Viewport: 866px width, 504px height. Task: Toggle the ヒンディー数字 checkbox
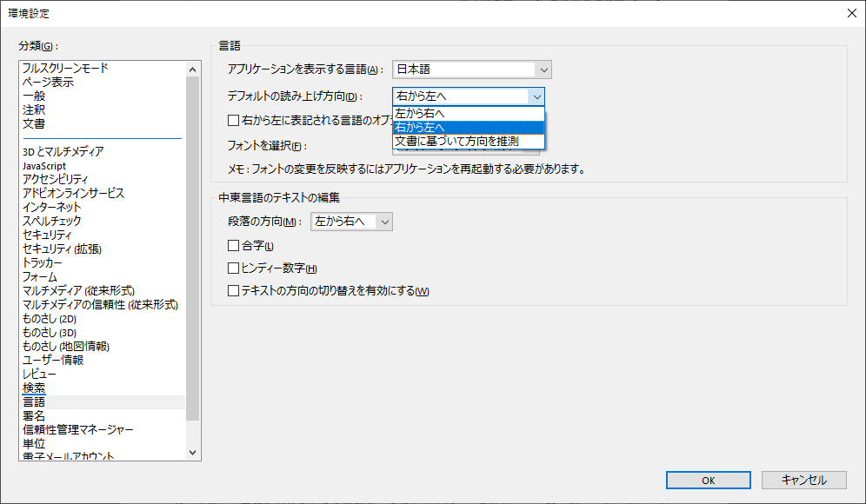coord(234,269)
